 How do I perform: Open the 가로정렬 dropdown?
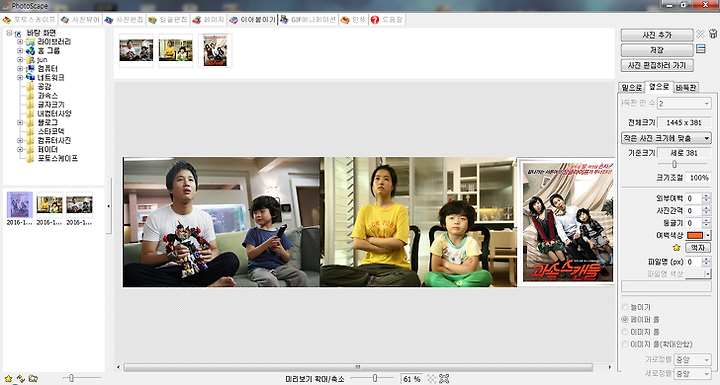click(x=692, y=360)
